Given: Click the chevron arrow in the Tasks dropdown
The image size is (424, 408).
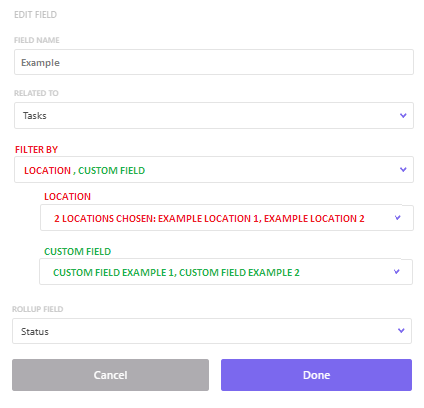Looking at the screenshot, I should (403, 115).
